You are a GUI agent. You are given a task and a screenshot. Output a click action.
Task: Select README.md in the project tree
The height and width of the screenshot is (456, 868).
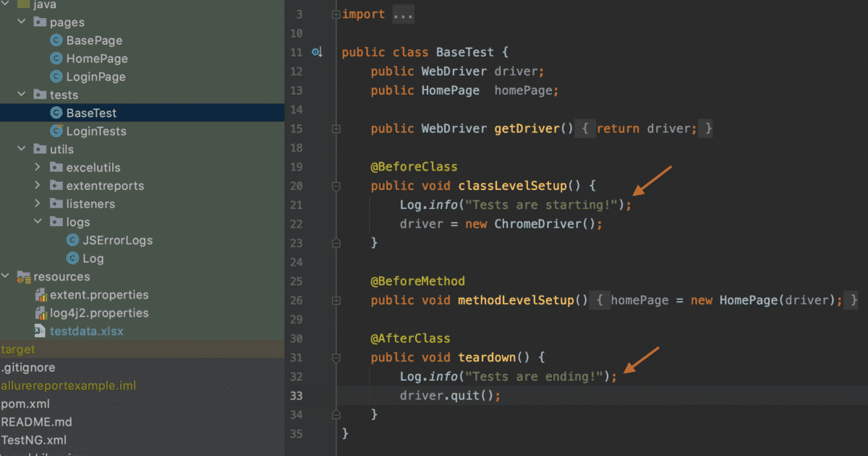click(x=36, y=421)
